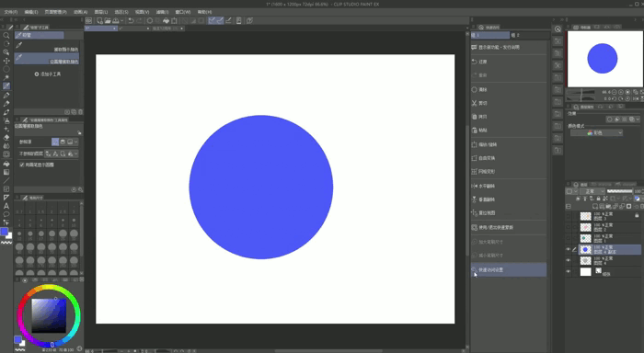Image resolution: width=644 pixels, height=353 pixels.
Task: Select the Eyedropper tool in the toolbox
Action: [6, 85]
